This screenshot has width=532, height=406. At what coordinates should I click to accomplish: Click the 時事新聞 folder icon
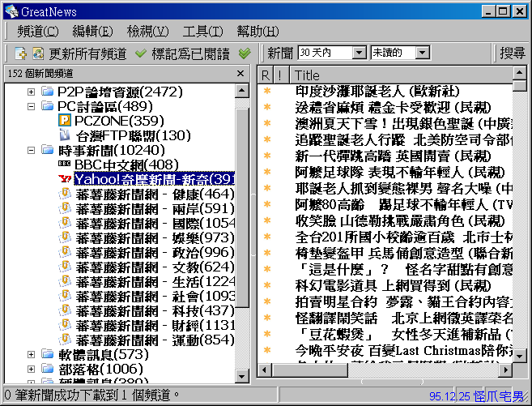[x=48, y=149]
